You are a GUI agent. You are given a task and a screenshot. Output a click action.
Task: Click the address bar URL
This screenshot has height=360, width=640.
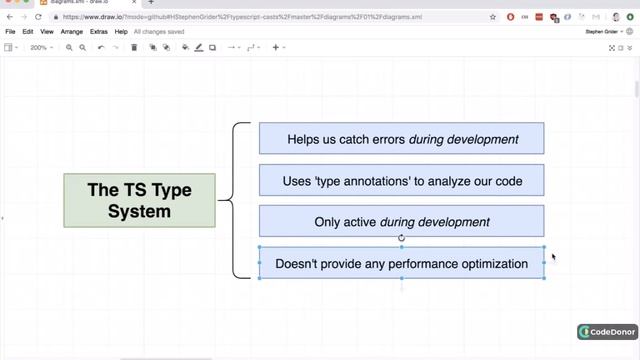pos(242,17)
